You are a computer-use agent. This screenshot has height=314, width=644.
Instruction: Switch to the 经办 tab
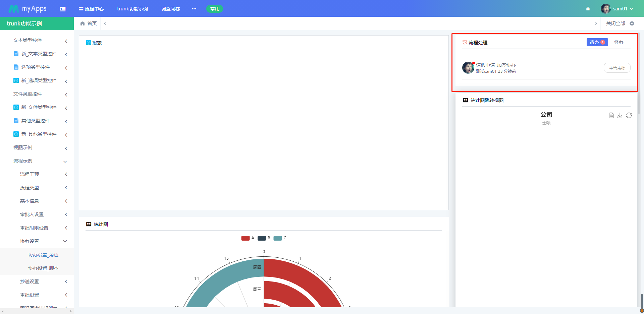pyautogui.click(x=619, y=43)
